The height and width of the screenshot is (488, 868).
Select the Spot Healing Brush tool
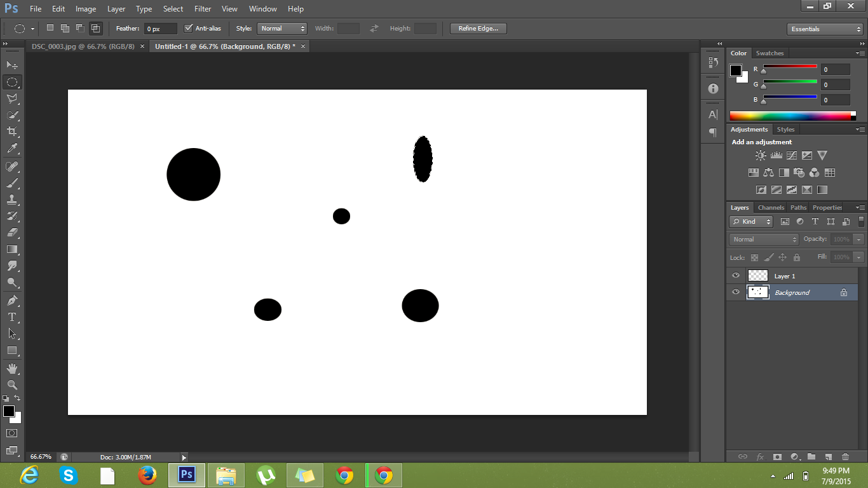(x=12, y=166)
